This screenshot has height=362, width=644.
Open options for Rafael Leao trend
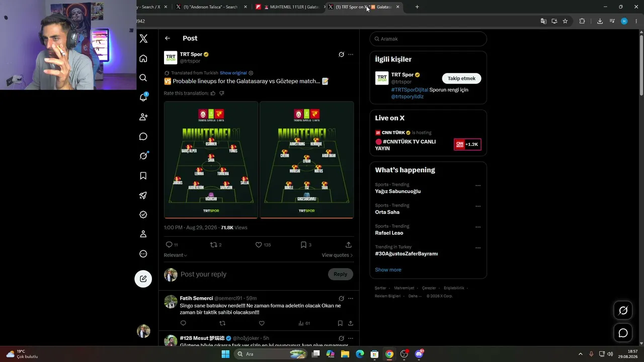pos(478,227)
